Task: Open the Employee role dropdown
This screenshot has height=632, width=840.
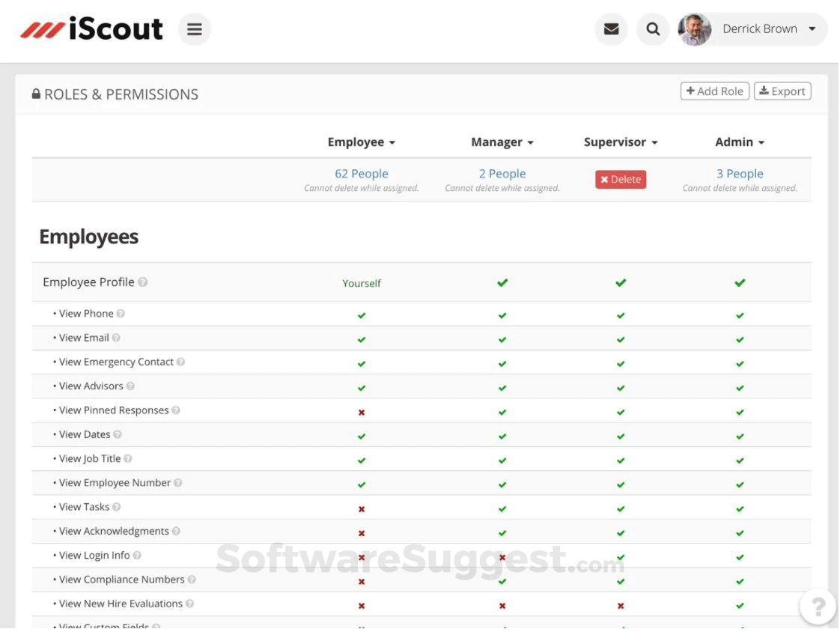Action: 362,142
